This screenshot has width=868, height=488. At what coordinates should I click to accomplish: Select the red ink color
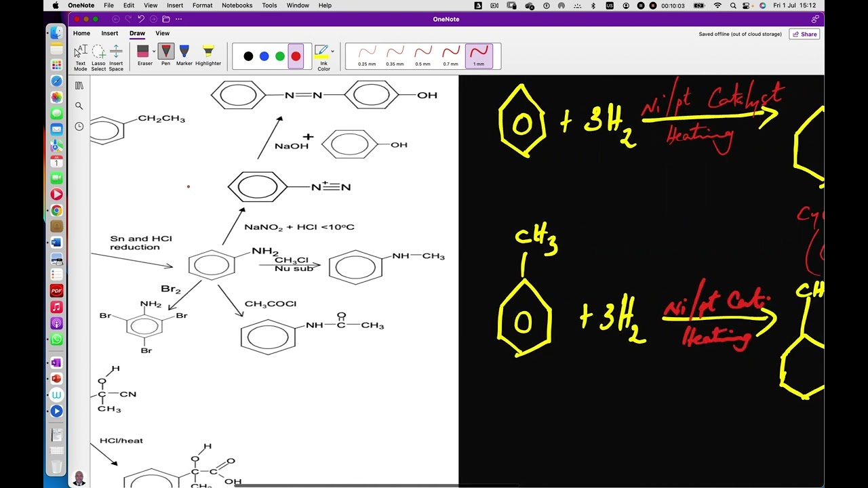296,56
